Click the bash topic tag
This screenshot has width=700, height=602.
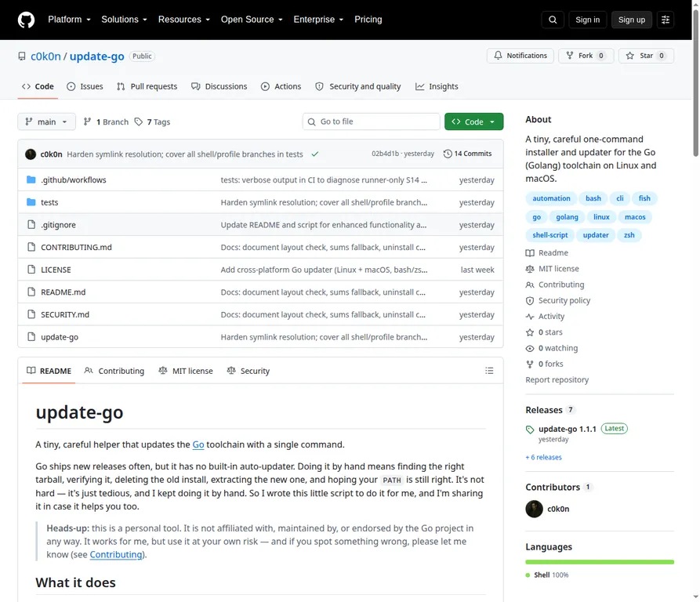(593, 198)
